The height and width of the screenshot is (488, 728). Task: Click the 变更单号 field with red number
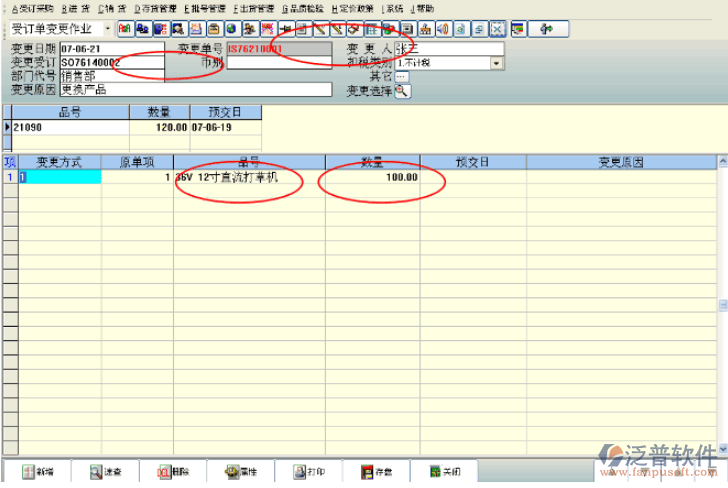280,49
